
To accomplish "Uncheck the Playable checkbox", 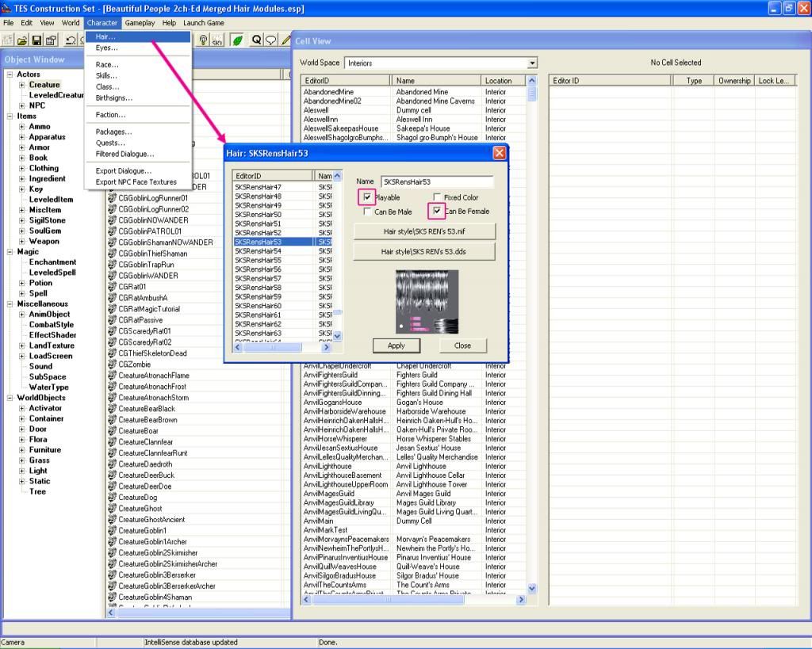I will click(x=367, y=197).
